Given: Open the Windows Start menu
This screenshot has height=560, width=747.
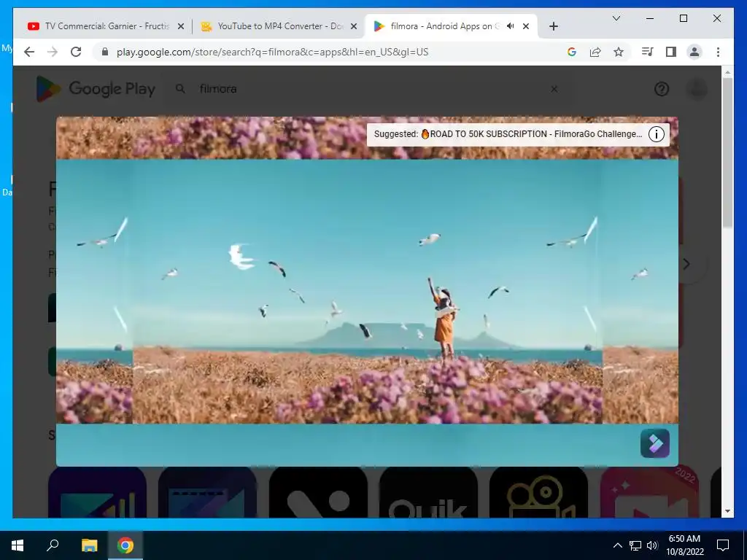Looking at the screenshot, I should (x=18, y=545).
